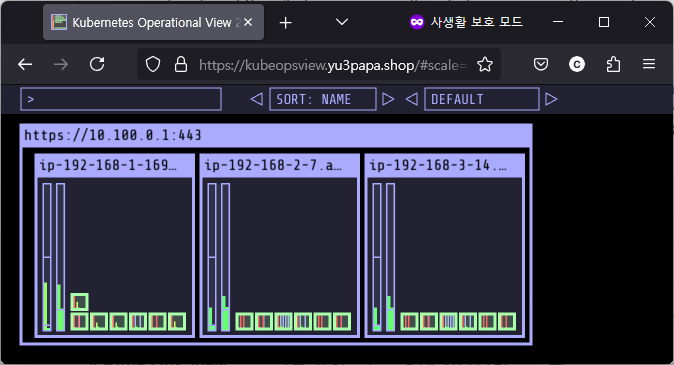The height and width of the screenshot is (365, 674).
Task: Select last pod in ip-192-168-3-14 node
Action: [507, 322]
